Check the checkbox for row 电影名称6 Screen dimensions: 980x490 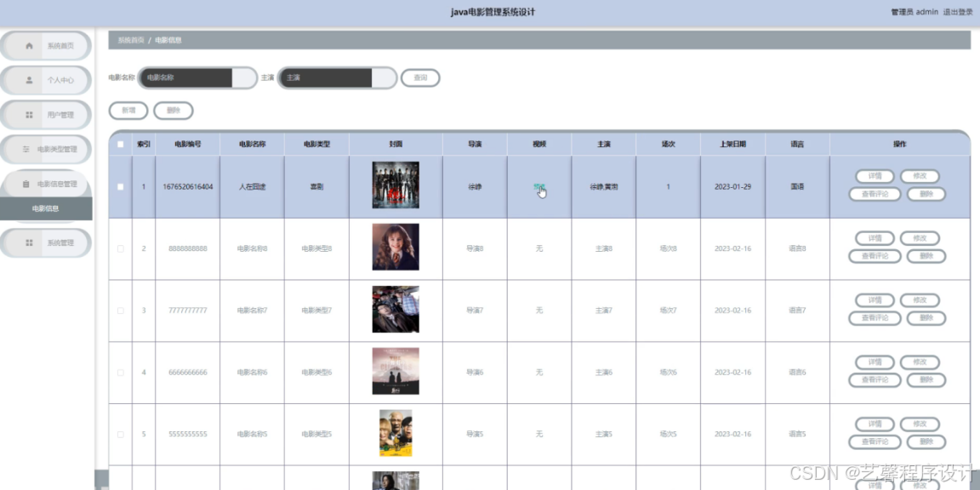click(121, 373)
